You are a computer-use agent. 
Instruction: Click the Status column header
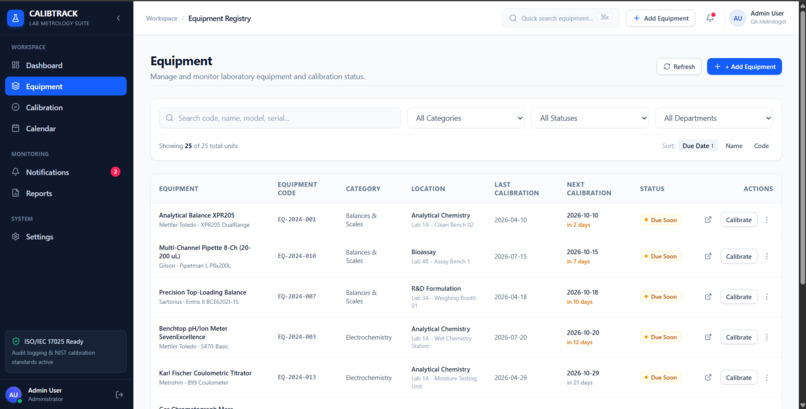tap(652, 189)
